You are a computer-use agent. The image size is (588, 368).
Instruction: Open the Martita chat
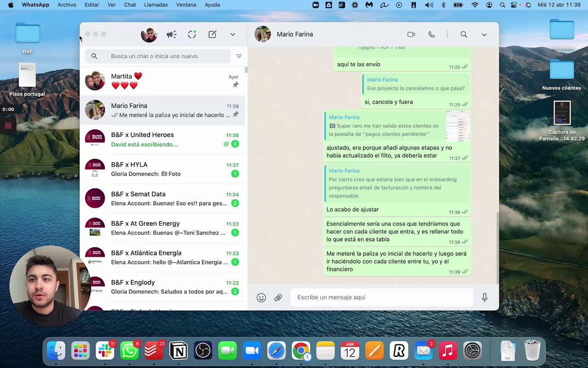pyautogui.click(x=163, y=81)
